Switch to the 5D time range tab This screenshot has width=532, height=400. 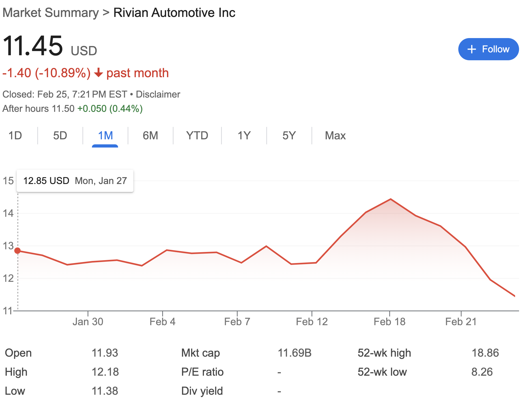(60, 136)
